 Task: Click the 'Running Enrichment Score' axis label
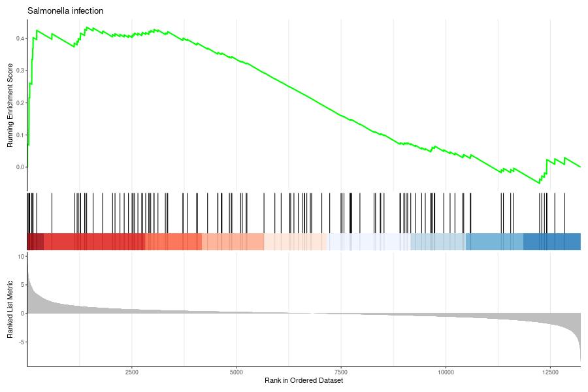(10, 105)
